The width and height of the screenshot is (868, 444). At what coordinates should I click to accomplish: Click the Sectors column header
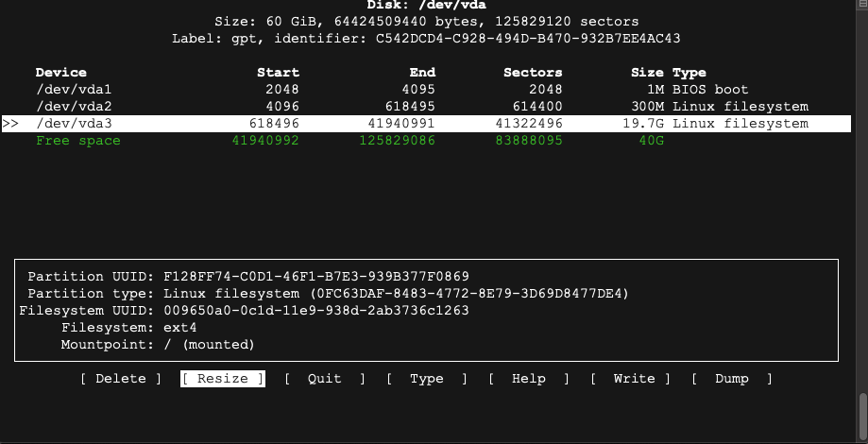coord(533,73)
